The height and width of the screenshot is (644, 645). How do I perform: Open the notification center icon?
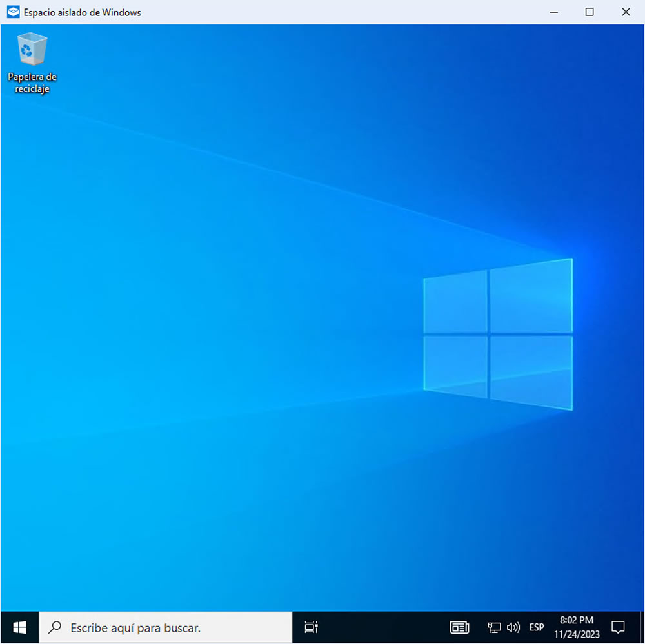click(x=618, y=627)
